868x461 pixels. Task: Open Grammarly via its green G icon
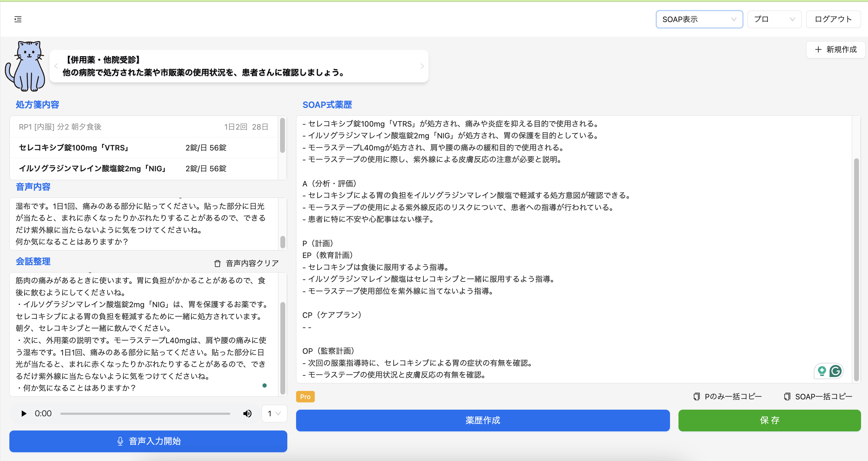[x=836, y=371]
